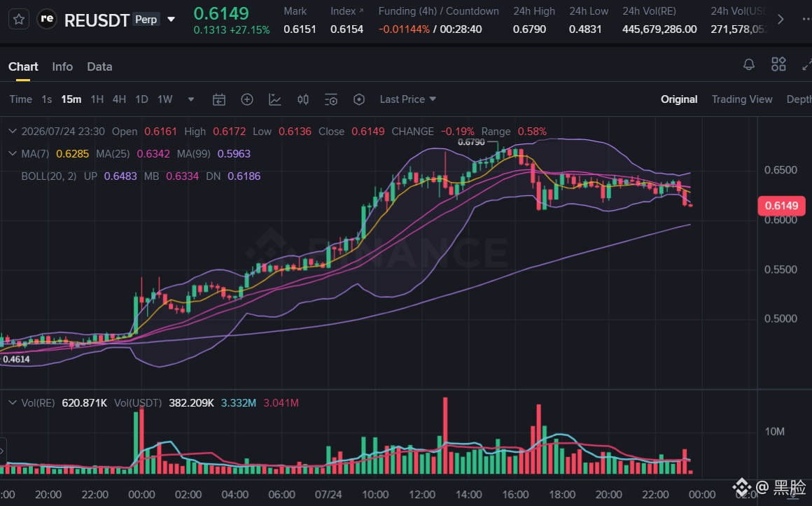This screenshot has height=506, width=812.
Task: Click the current price tag 0.6149 on axis
Action: click(x=781, y=206)
